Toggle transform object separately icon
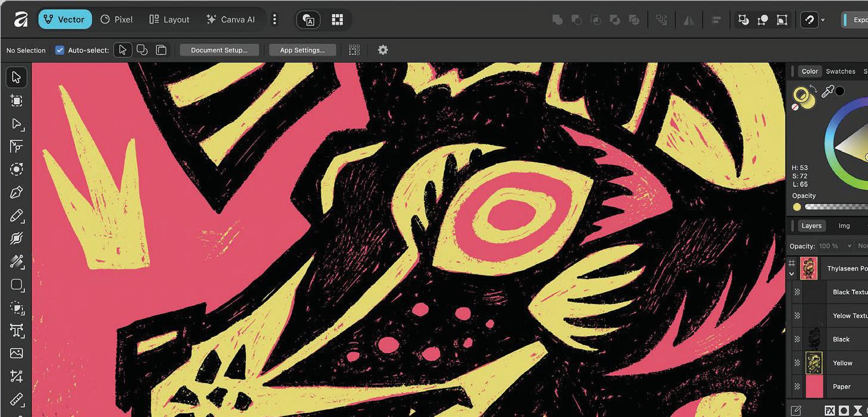This screenshot has height=417, width=868. (743, 20)
